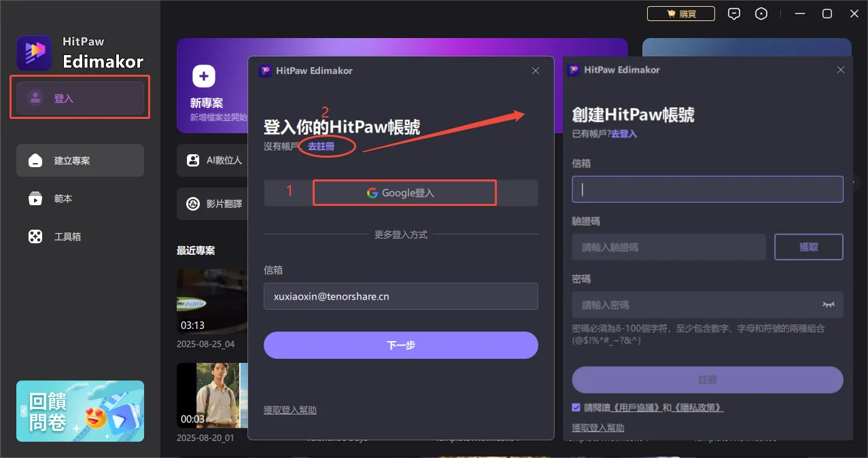The width and height of the screenshot is (868, 458).
Task: Click the 去登入 link in registration dialog
Action: point(624,134)
